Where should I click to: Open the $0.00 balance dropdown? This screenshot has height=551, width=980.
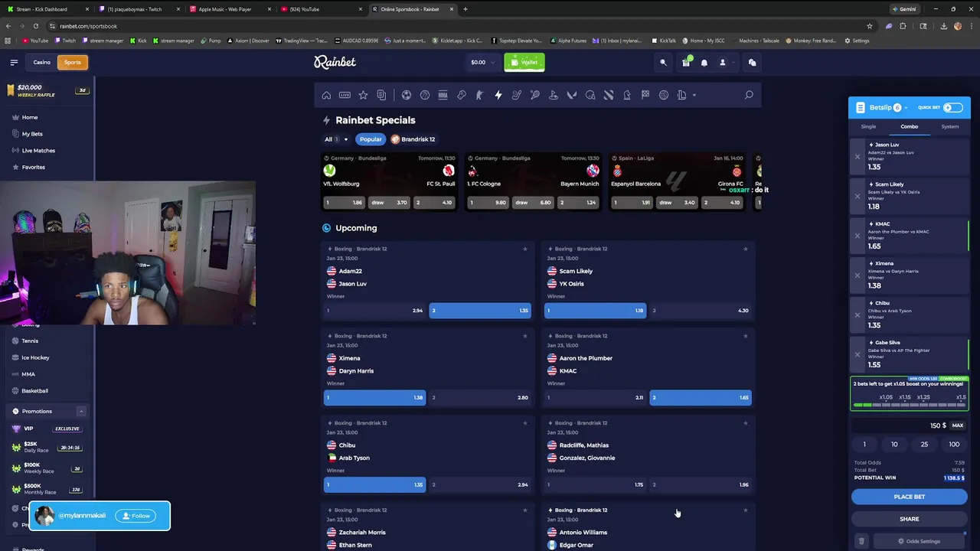click(x=482, y=62)
